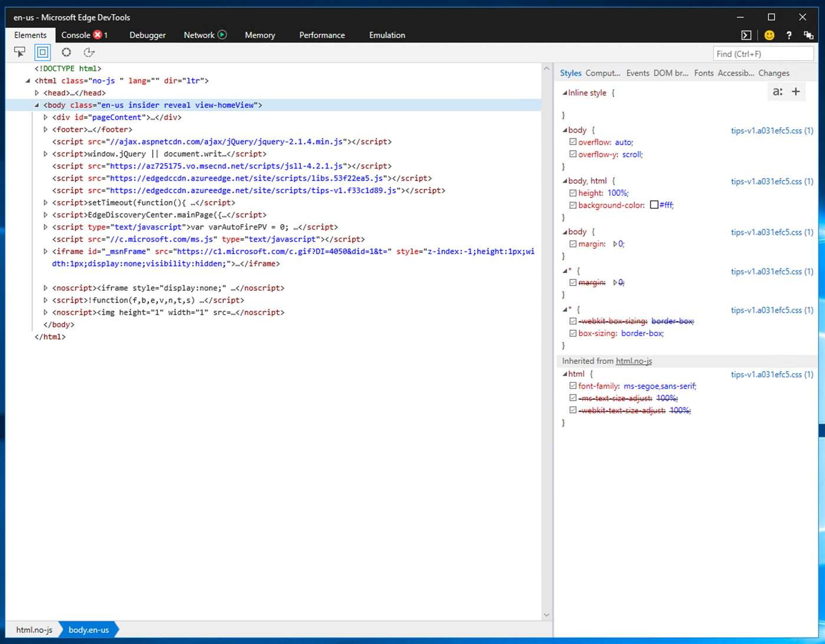Open the Fonts pane tab

(x=704, y=73)
